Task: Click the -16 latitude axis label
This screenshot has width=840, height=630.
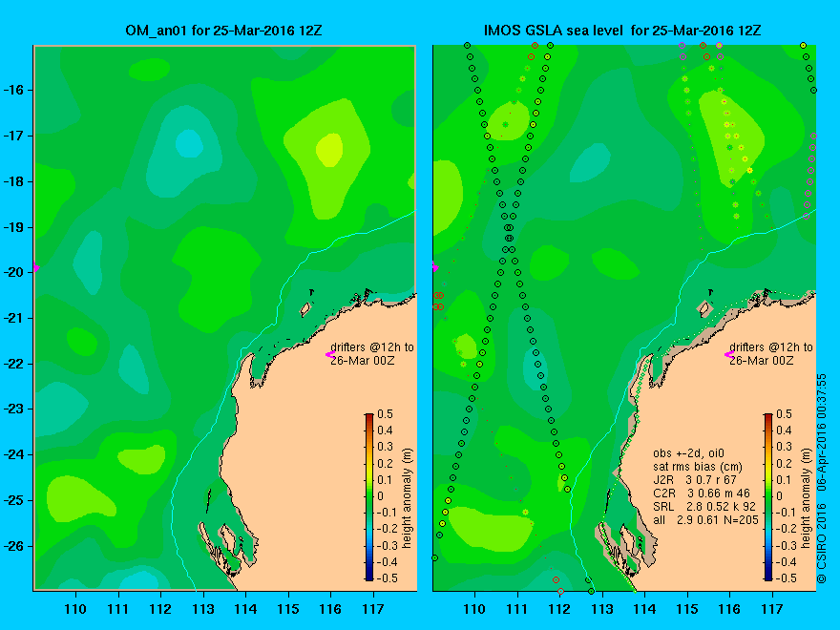Action: pyautogui.click(x=14, y=90)
